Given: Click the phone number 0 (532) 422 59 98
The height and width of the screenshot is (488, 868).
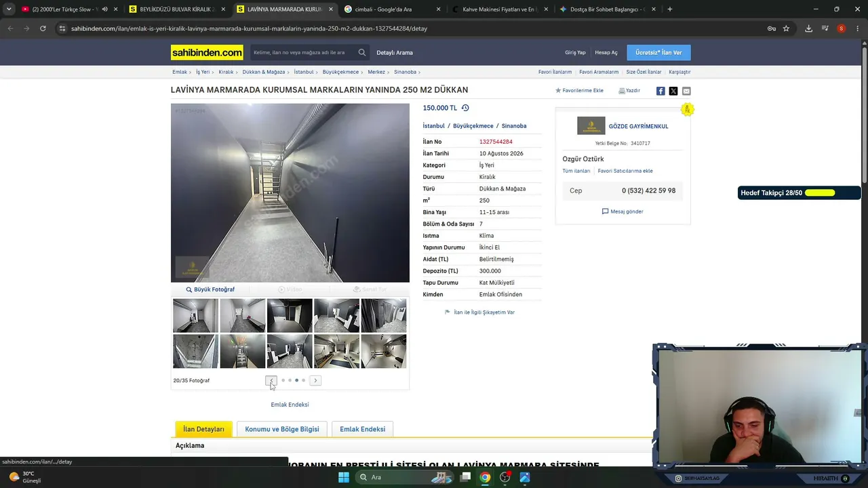Looking at the screenshot, I should tap(648, 190).
